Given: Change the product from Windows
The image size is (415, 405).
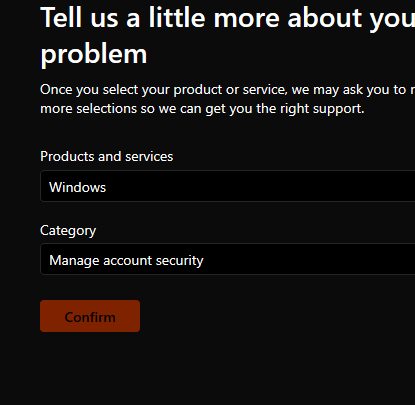Looking at the screenshot, I should coord(228,186).
